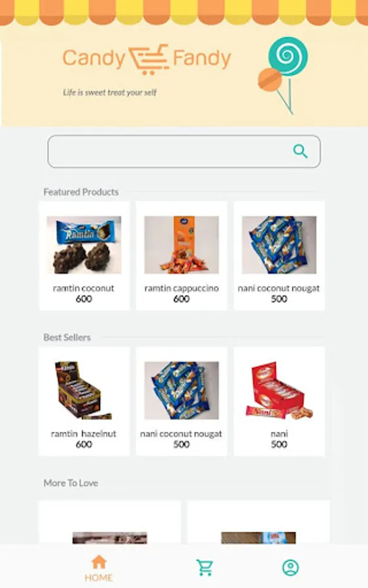Image resolution: width=368 pixels, height=588 pixels.
Task: Open ramtin hazelnut best seller image
Action: pyautogui.click(x=84, y=390)
